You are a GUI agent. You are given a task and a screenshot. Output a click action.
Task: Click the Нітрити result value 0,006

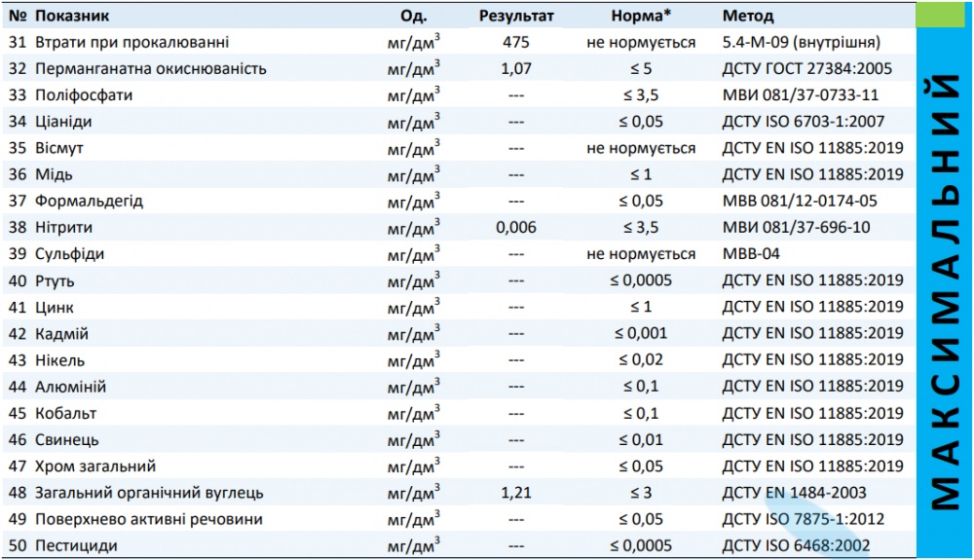pos(516,228)
